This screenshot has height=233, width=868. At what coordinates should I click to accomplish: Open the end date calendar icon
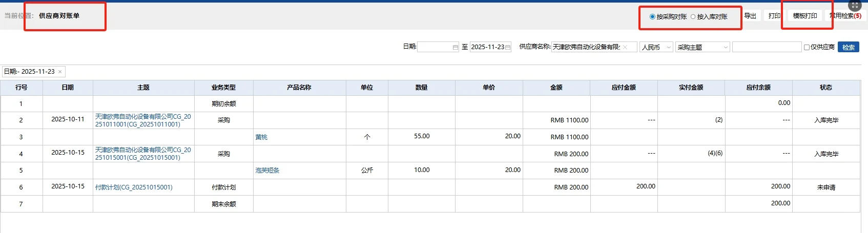[x=508, y=47]
